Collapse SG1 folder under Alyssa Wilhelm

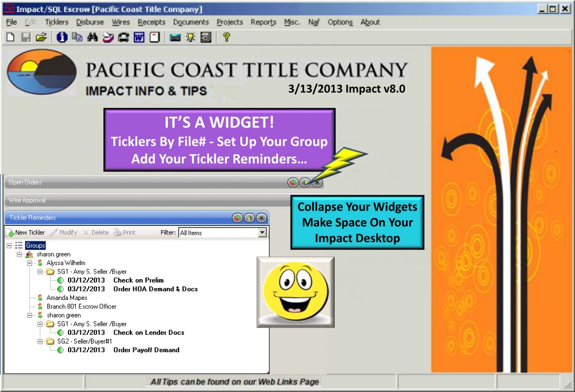pos(40,272)
